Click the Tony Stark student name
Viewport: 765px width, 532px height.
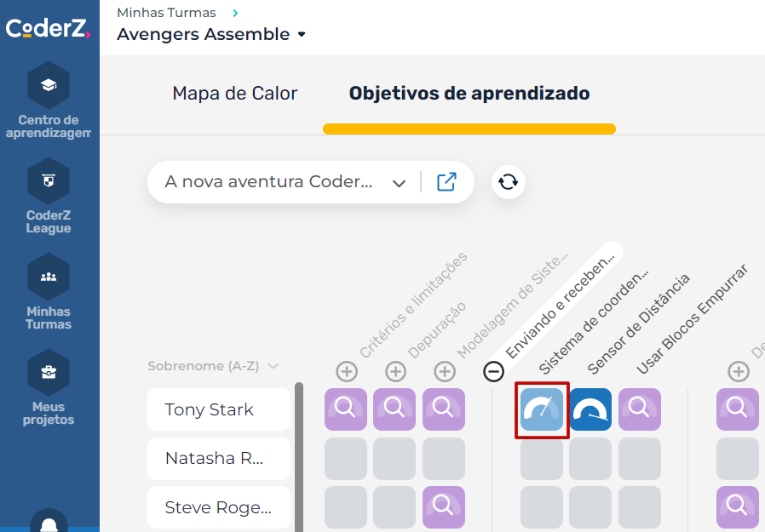210,409
